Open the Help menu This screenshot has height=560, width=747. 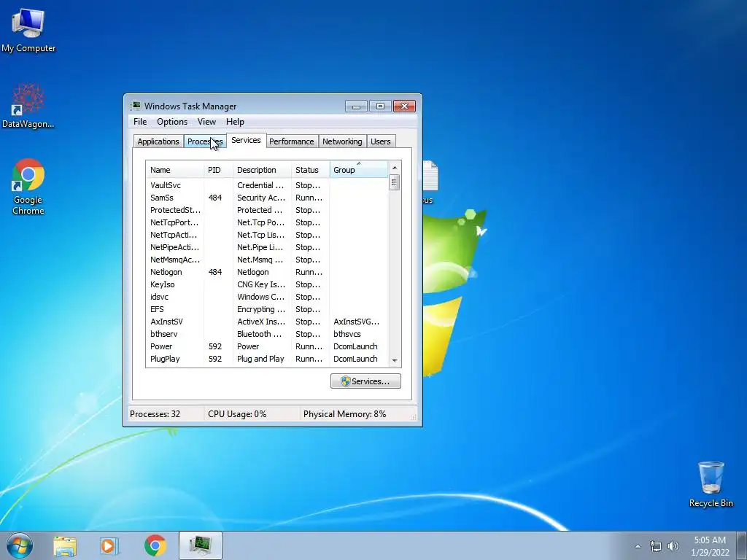click(x=235, y=122)
